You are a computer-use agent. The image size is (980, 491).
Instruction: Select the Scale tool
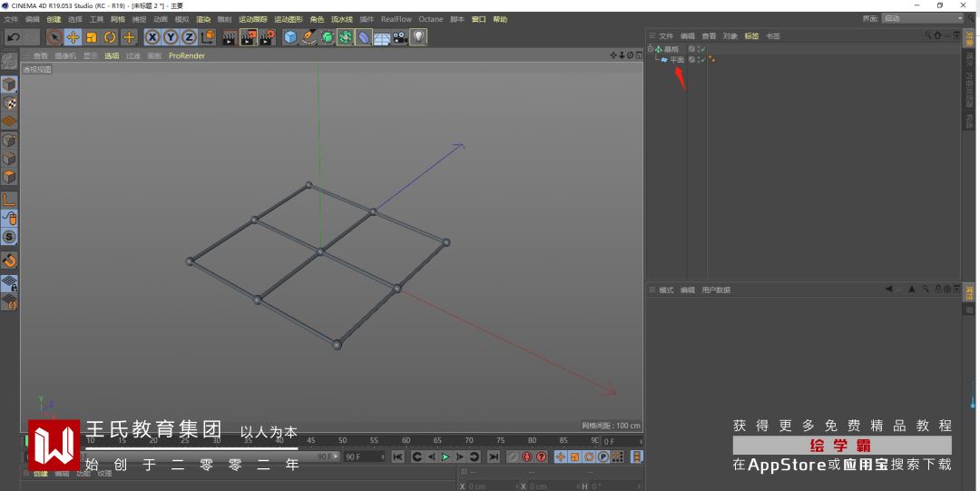pyautogui.click(x=92, y=37)
